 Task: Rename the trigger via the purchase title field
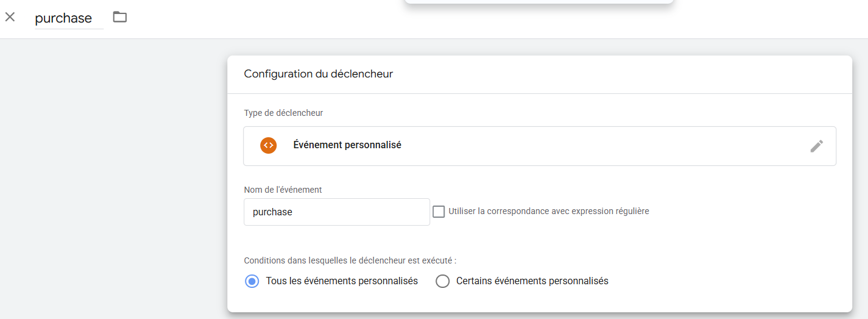64,18
